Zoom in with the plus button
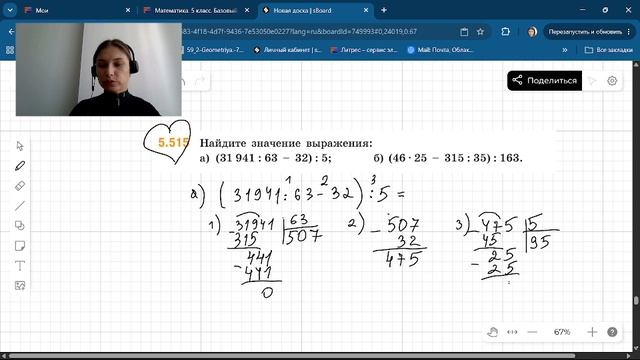This screenshot has width=640, height=360. click(x=592, y=332)
